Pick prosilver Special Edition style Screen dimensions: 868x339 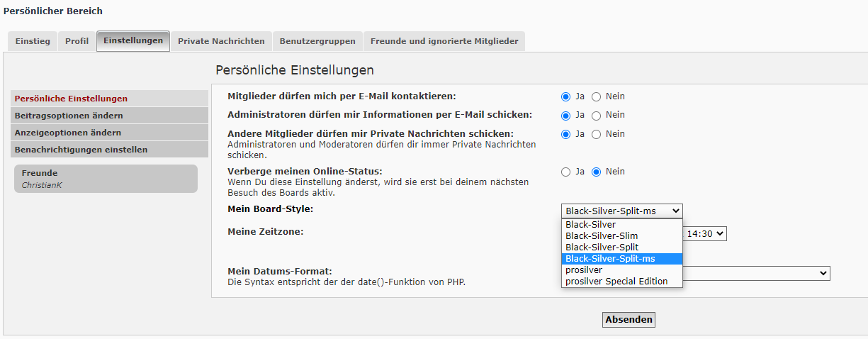616,282
